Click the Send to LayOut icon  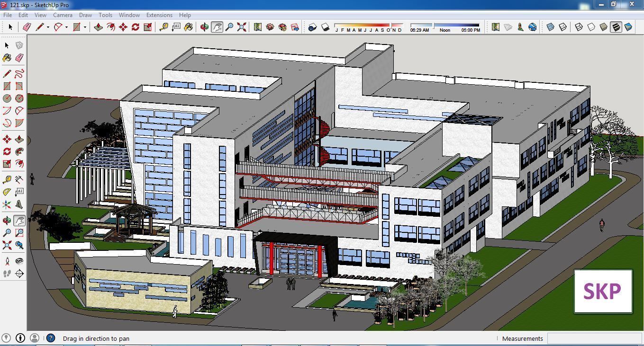(x=295, y=27)
